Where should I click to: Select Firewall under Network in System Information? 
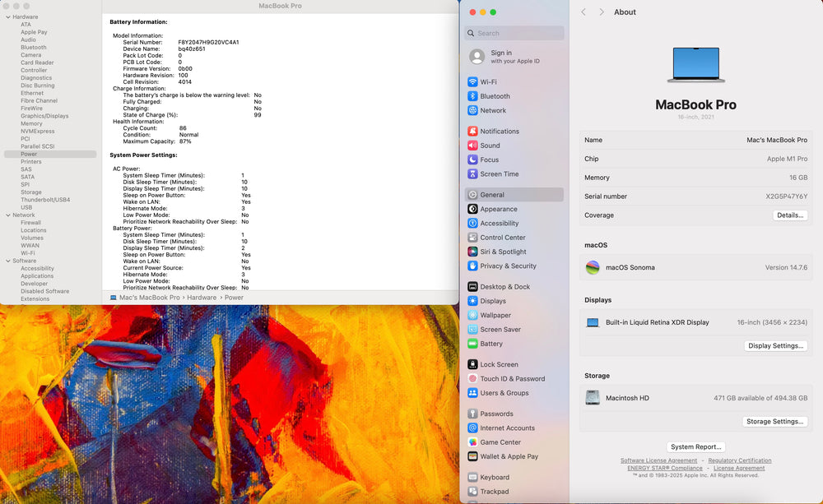tap(31, 222)
